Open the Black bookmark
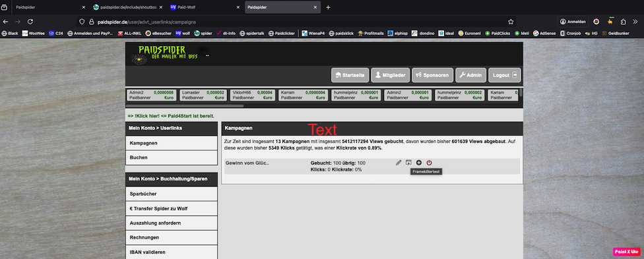Screen dimensions: 644x259 (x=10, y=33)
